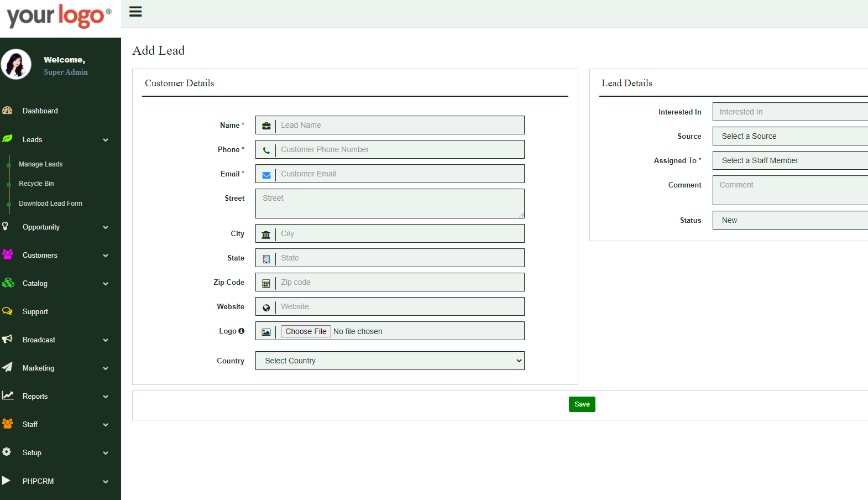Click the briefcase icon beside Lead Name

pyautogui.click(x=266, y=126)
